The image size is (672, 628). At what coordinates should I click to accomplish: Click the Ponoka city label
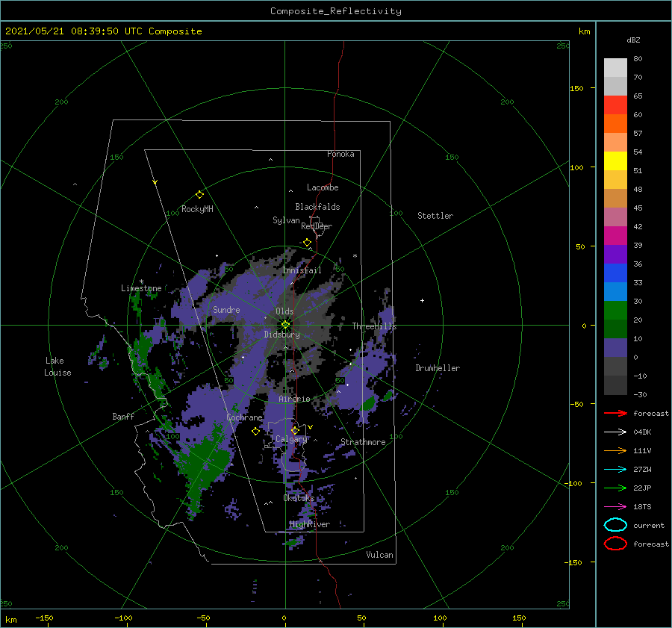[340, 154]
